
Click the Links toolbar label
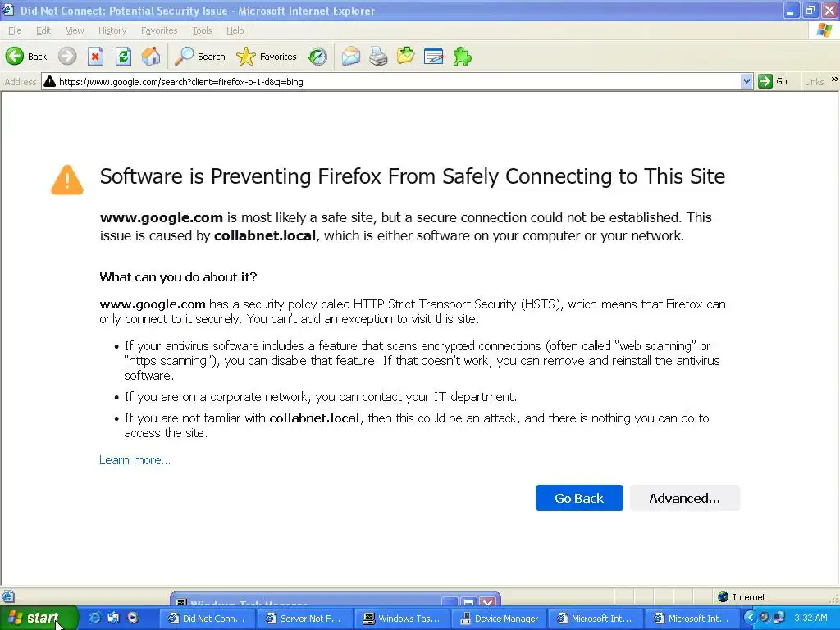pyautogui.click(x=814, y=82)
